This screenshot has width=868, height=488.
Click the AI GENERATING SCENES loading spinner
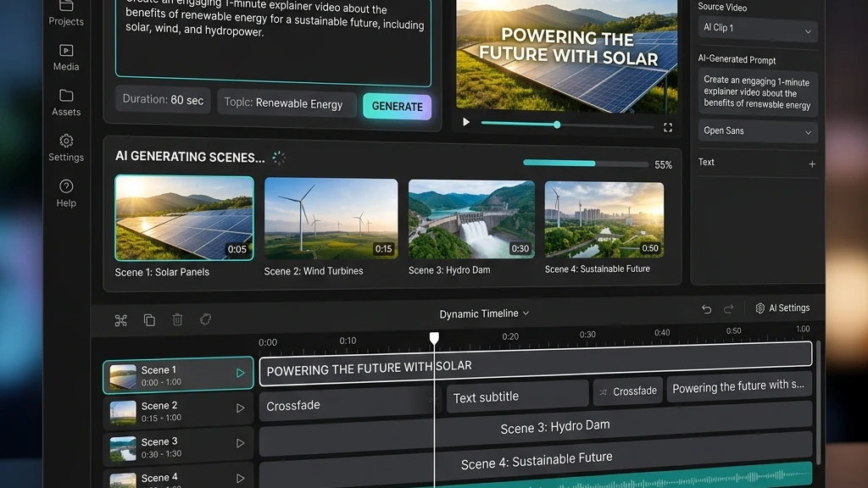point(279,158)
